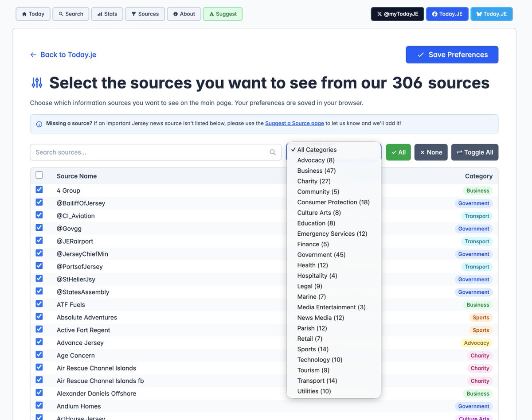532x420 pixels.
Task: Tick the header select-all checkbox
Action: pyautogui.click(x=39, y=175)
